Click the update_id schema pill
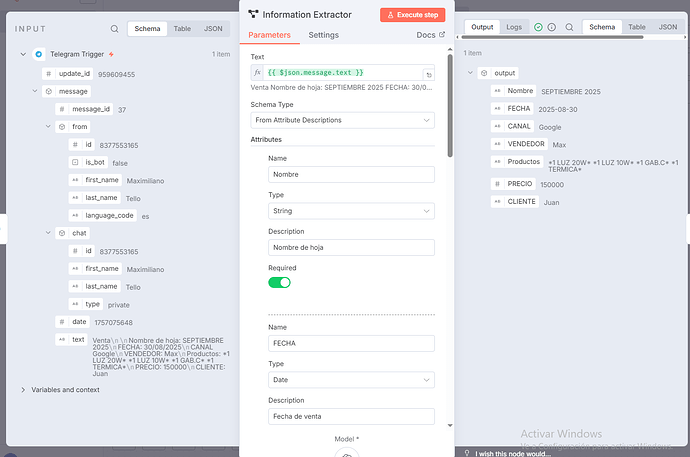690x457 pixels. pos(68,73)
